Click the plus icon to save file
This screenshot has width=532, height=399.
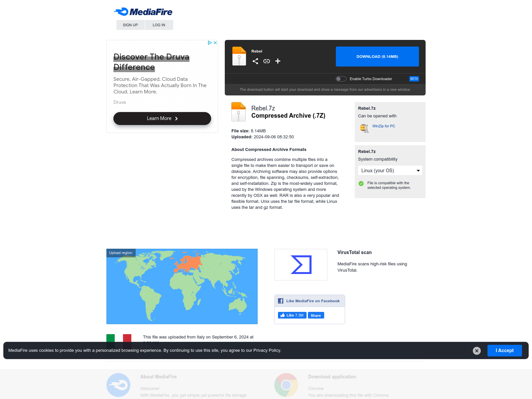coord(278,61)
